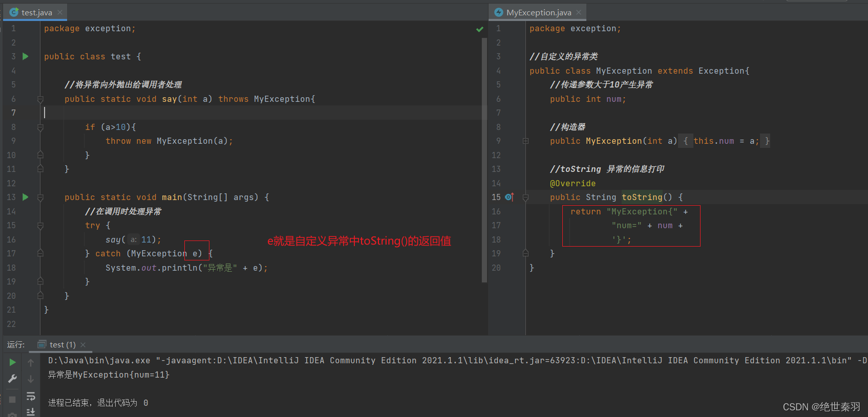Click 'package exception;' in test.java
The height and width of the screenshot is (417, 868).
point(90,29)
